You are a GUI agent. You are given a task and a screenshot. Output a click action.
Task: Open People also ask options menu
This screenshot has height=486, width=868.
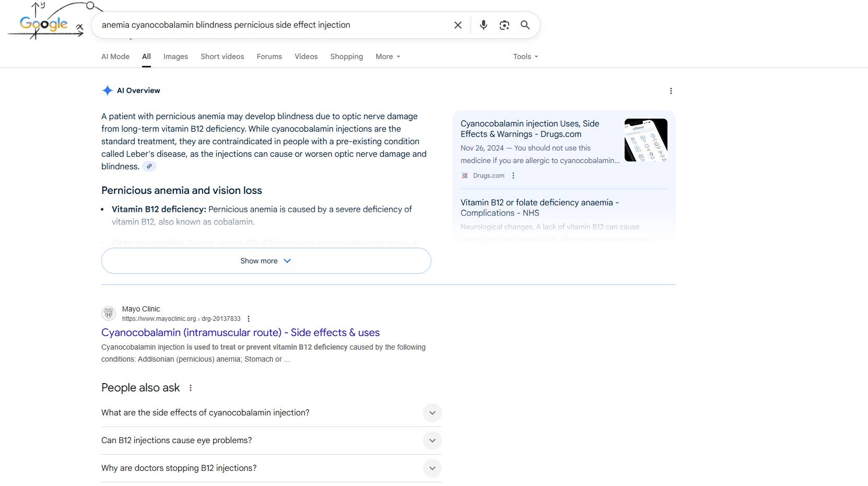(191, 388)
